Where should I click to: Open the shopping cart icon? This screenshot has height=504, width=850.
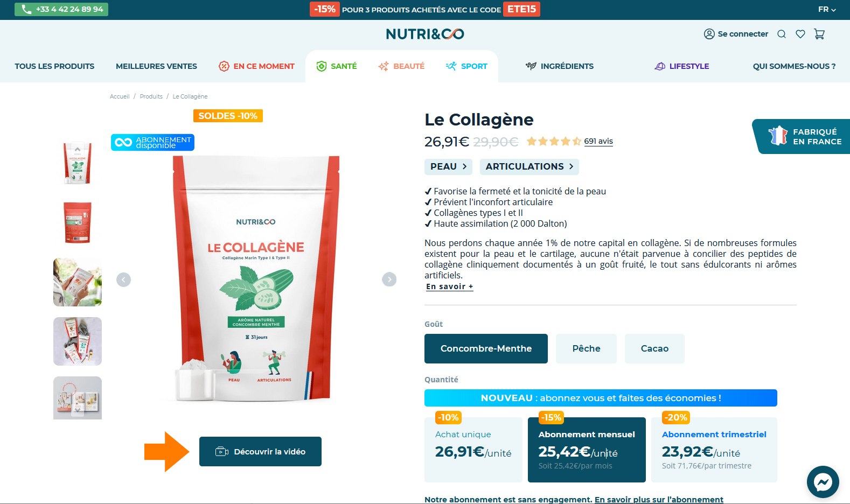[819, 34]
